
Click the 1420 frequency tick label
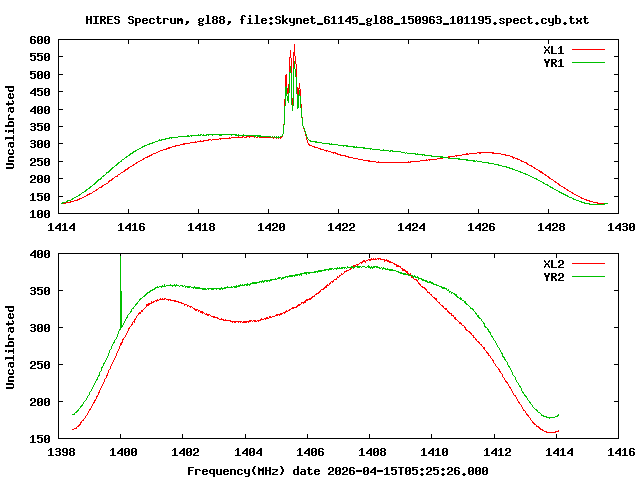point(271,227)
